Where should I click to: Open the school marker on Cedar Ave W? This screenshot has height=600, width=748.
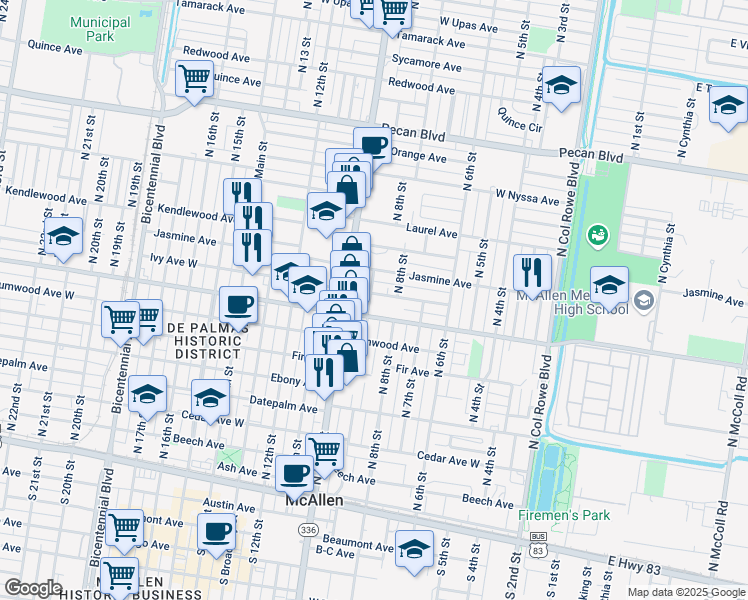click(210, 399)
